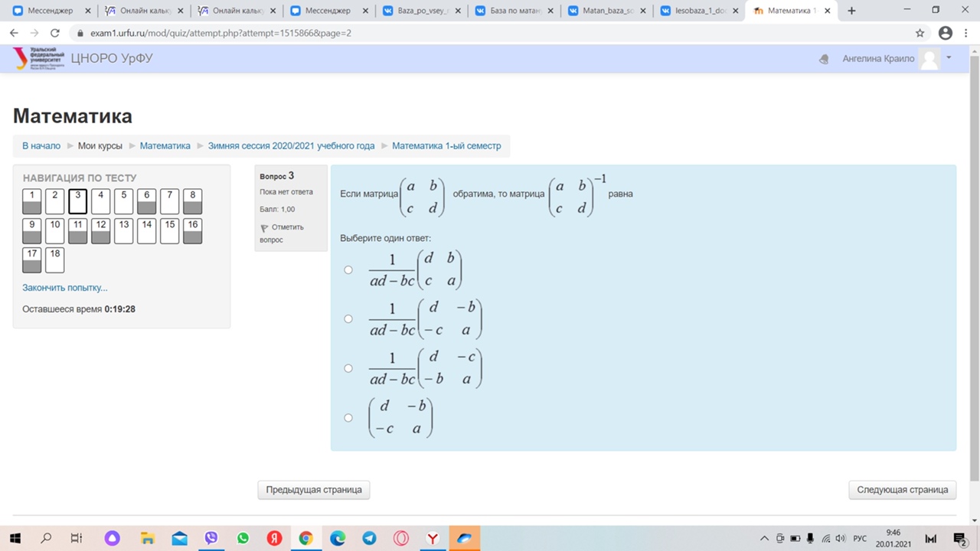Open the Windows notification center
The image size is (980, 551).
959,538
